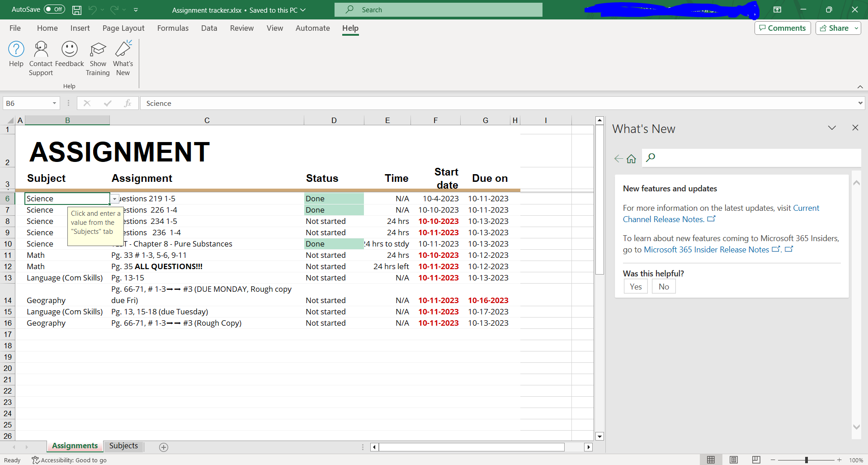Open Help via the question mark icon
The height and width of the screenshot is (465, 868).
click(x=16, y=49)
